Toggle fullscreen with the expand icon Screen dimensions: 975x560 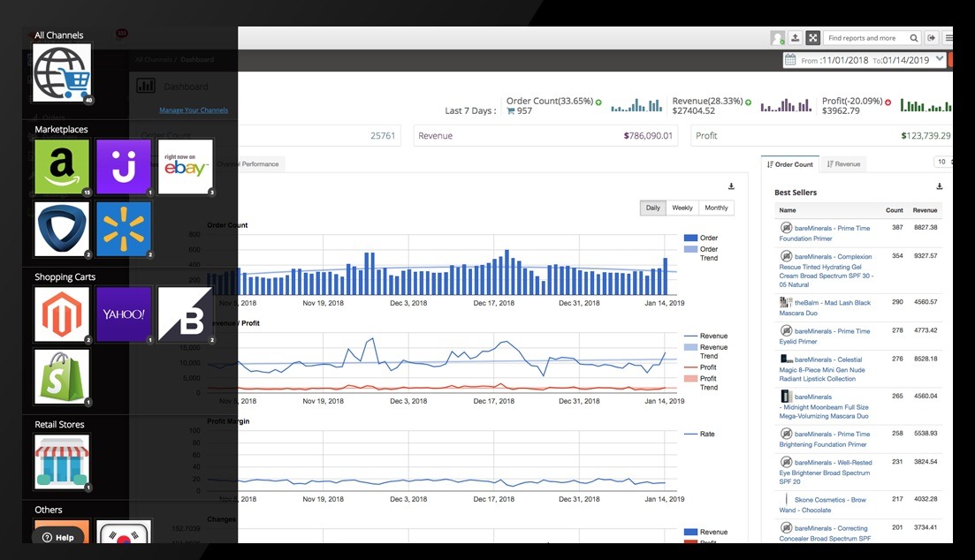point(812,38)
